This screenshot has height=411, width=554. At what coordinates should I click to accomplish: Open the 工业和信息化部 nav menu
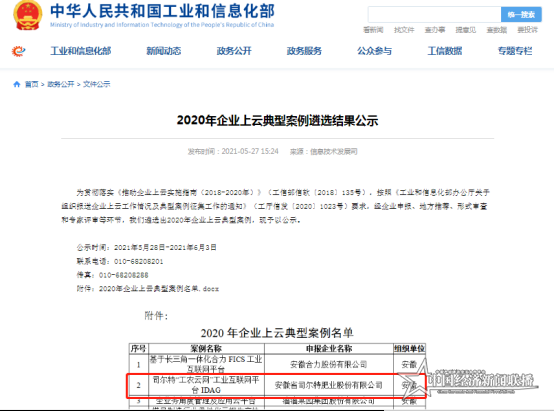(81, 51)
